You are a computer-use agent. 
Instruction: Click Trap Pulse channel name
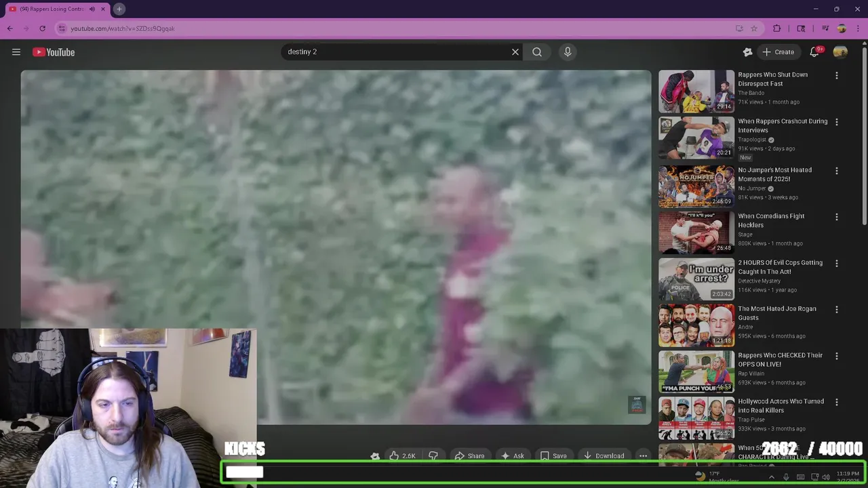[751, 420]
